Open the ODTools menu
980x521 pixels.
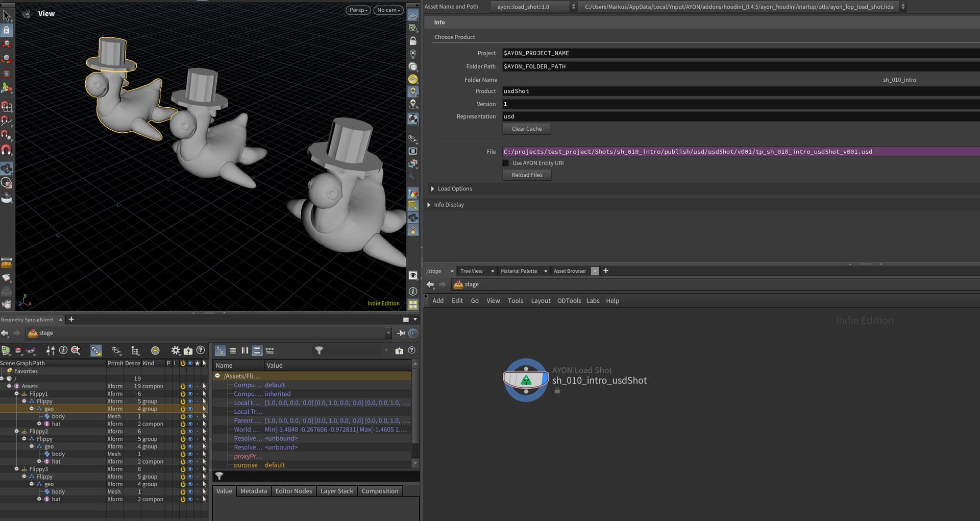(x=569, y=301)
